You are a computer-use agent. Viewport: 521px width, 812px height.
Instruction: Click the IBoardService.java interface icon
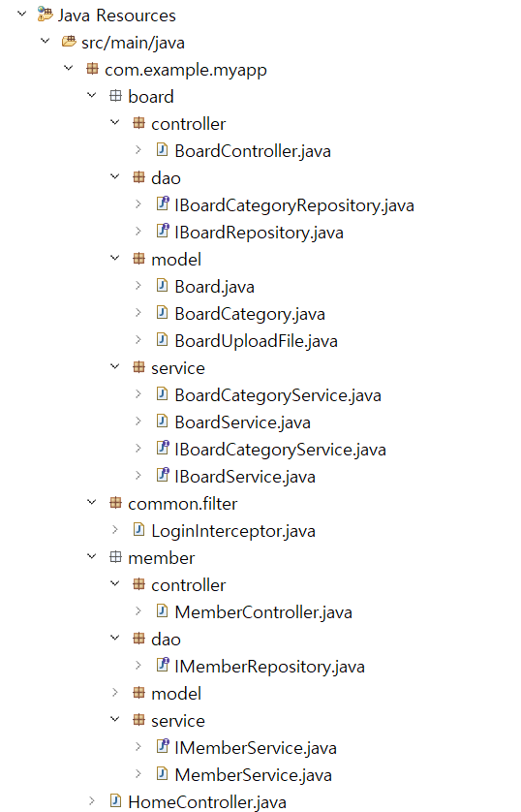(x=163, y=475)
